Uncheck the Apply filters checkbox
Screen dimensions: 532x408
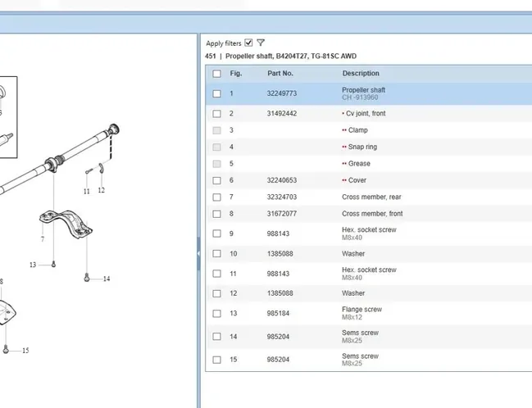(248, 43)
